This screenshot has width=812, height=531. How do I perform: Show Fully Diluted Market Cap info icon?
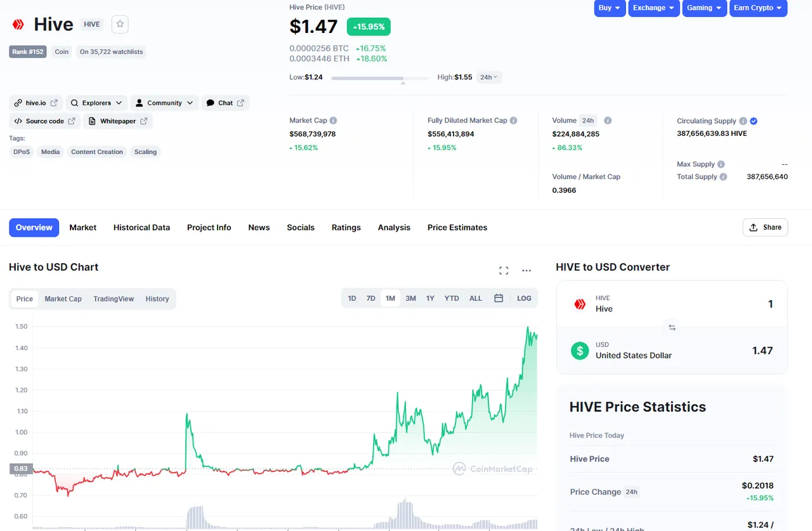click(x=513, y=121)
